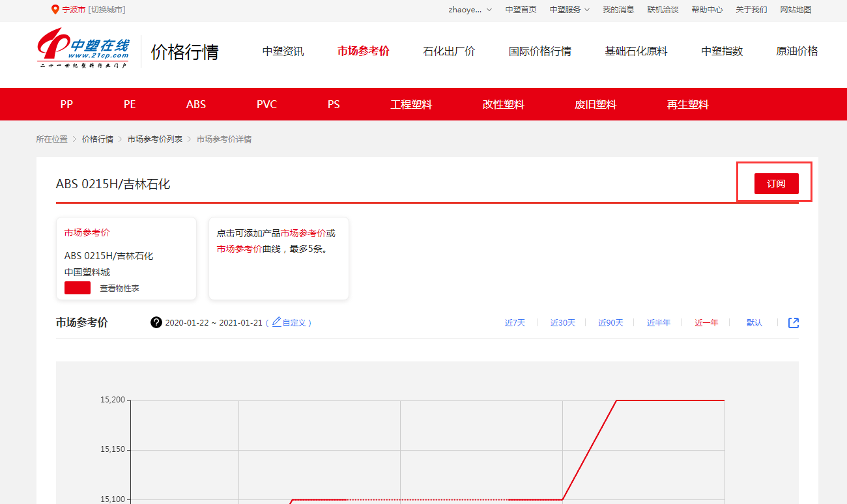Open the 中塑在线 logo homepage
Viewport: 847px width, 504px height.
click(84, 48)
